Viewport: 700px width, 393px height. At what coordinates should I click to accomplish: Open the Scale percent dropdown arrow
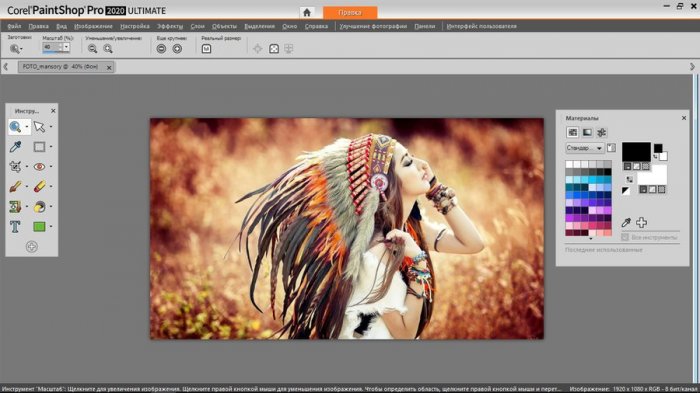click(x=66, y=47)
